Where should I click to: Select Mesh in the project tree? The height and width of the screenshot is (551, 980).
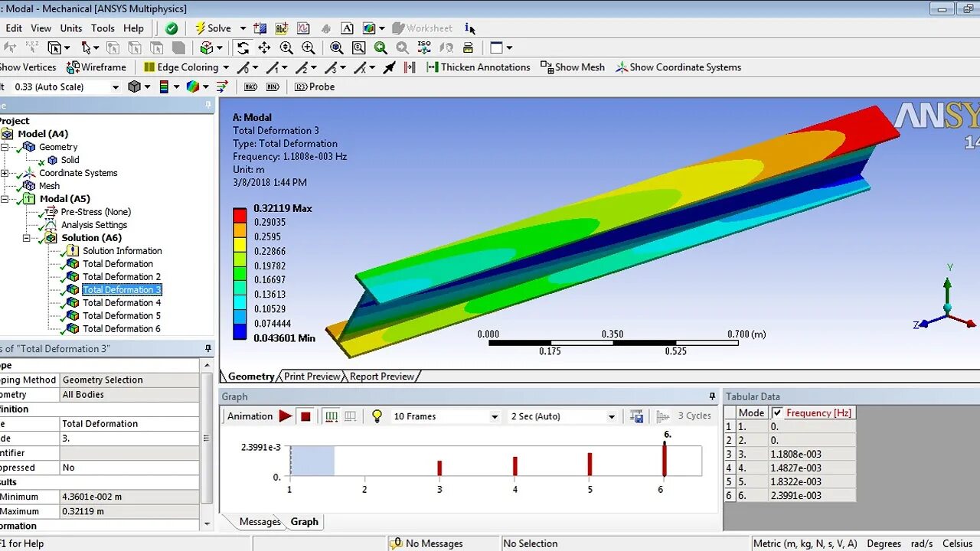(x=49, y=186)
